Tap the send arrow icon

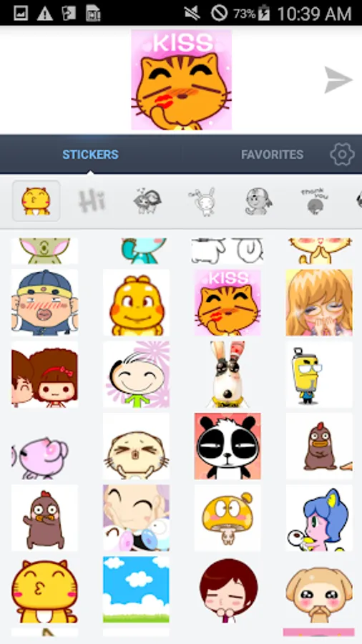[338, 79]
